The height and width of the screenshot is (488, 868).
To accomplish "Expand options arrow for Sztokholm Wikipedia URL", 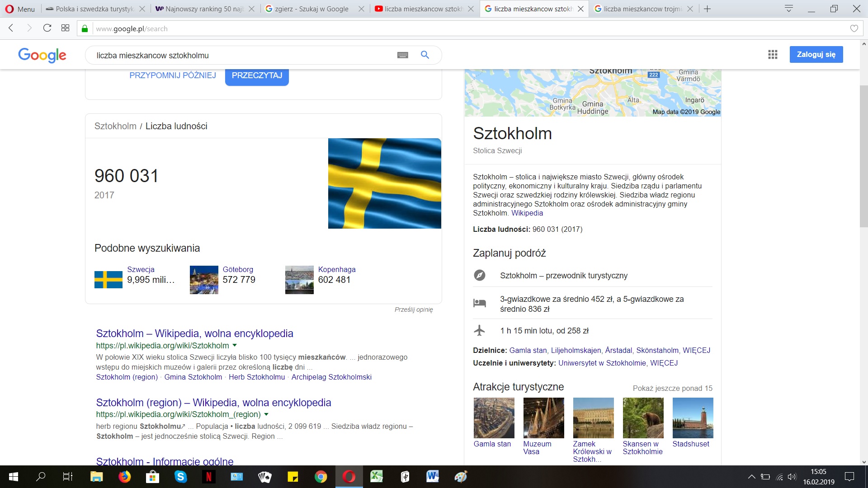I will 235,346.
